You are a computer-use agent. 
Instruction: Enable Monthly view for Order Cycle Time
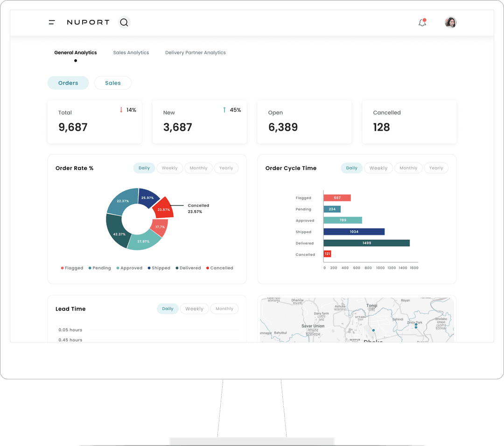pyautogui.click(x=408, y=168)
